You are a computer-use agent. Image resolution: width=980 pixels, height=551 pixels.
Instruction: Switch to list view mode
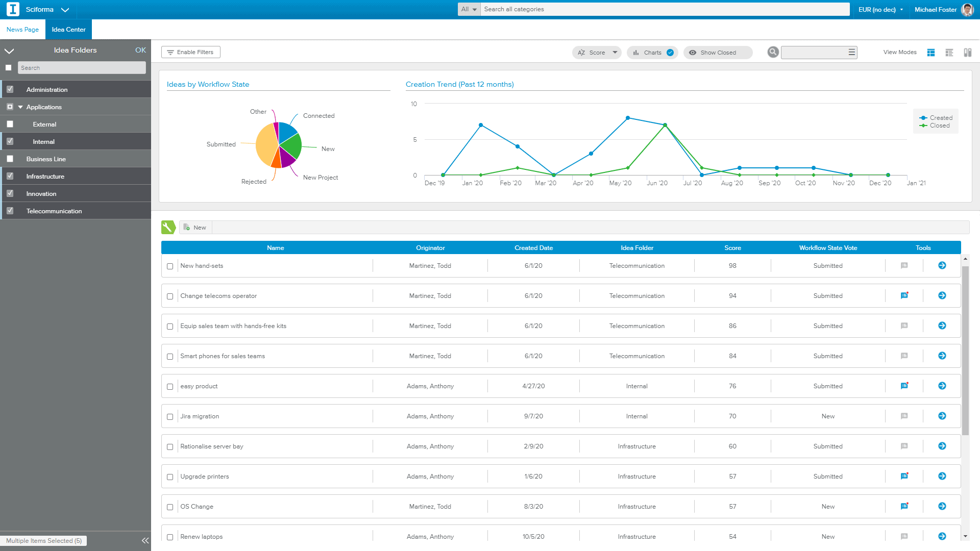click(x=949, y=53)
